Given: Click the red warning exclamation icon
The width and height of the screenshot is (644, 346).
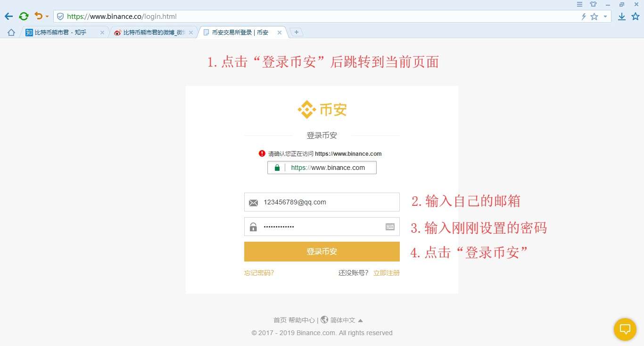Looking at the screenshot, I should click(262, 153).
